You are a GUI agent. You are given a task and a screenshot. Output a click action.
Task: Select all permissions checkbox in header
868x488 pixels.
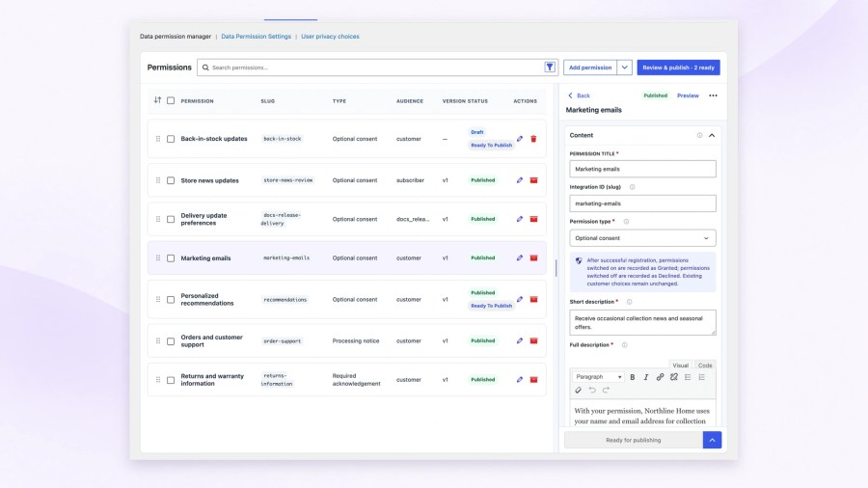click(x=171, y=100)
